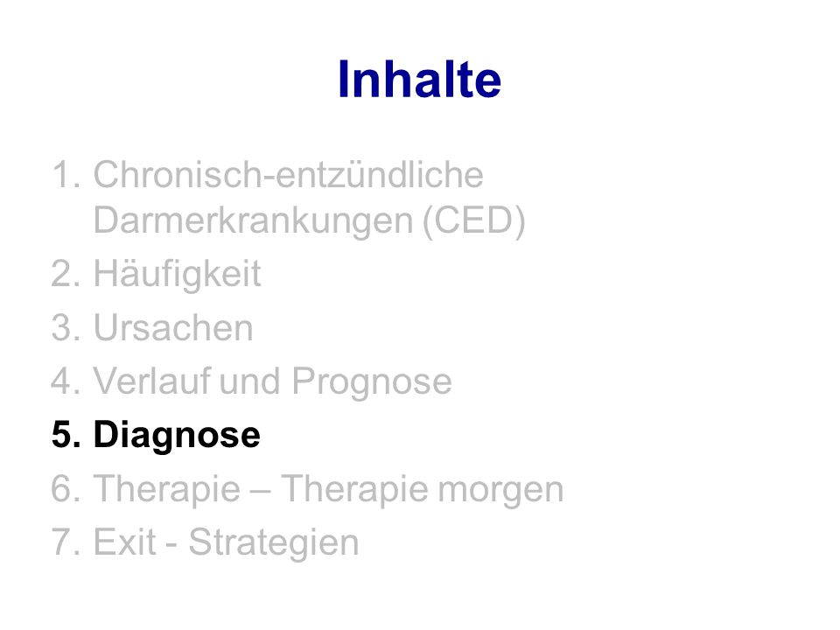Select the "Chronisch-entzündliche" text line
840x630 pixels.
click(x=288, y=175)
